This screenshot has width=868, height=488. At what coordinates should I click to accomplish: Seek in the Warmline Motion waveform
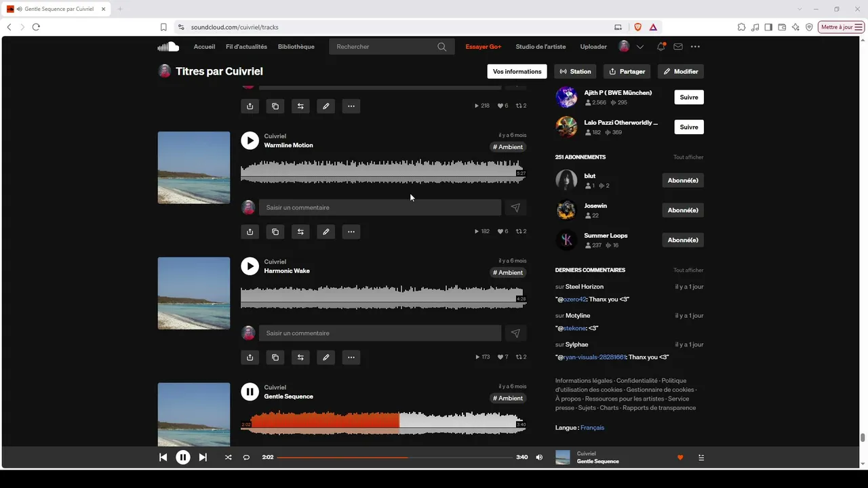point(383,172)
